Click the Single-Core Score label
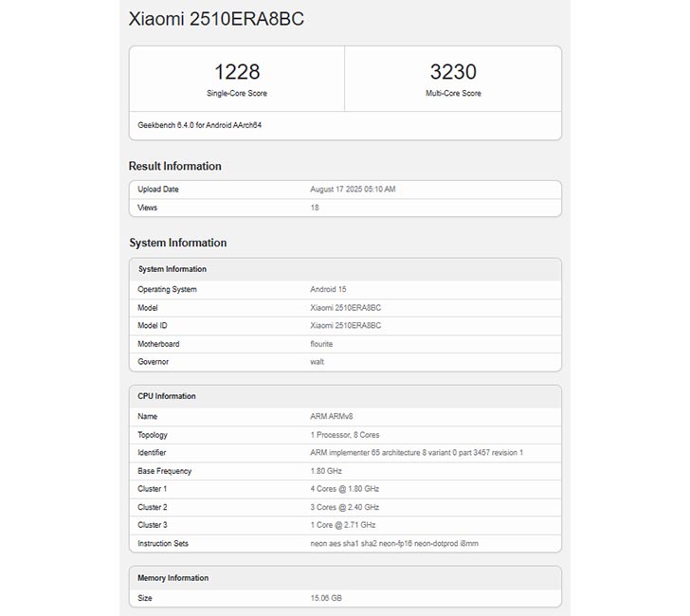The image size is (690, 616). coord(237,93)
